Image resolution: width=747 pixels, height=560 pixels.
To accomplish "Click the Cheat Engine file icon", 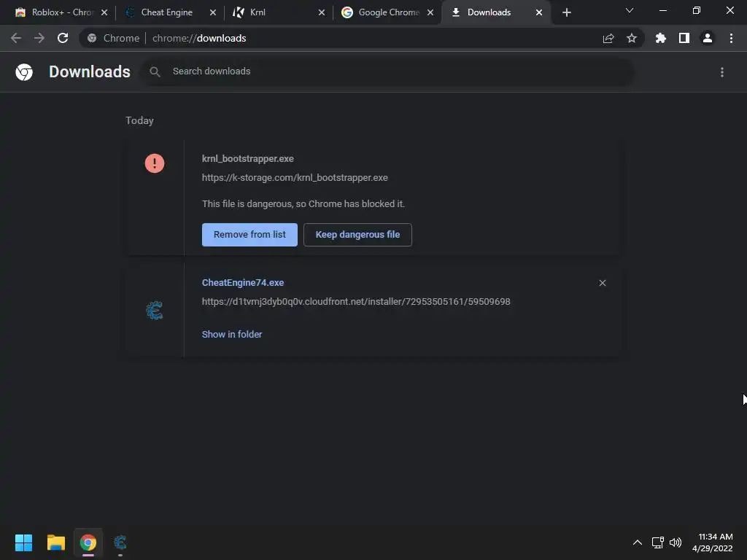I will [x=155, y=311].
